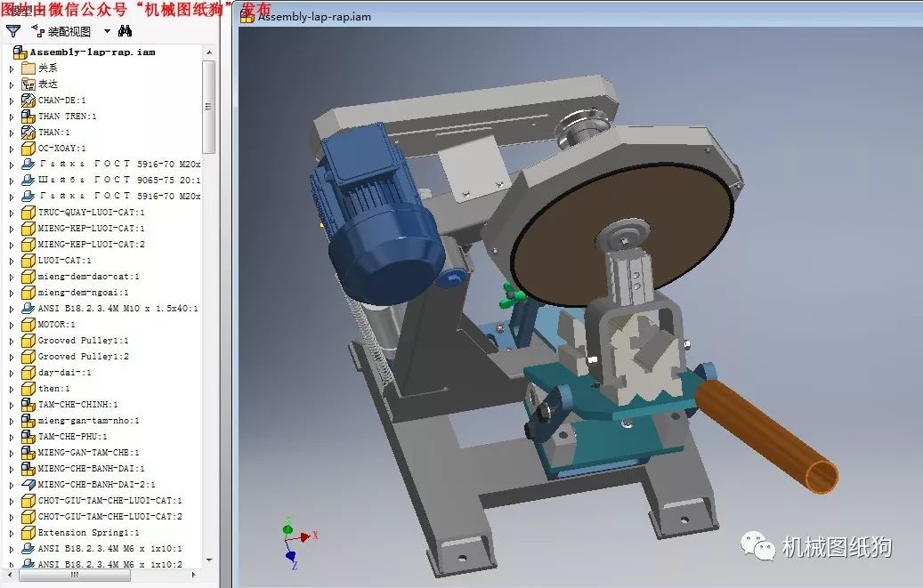
Task: Click the MIENG-CHE-BANH-DAI:1 assembly icon
Action: point(28,468)
